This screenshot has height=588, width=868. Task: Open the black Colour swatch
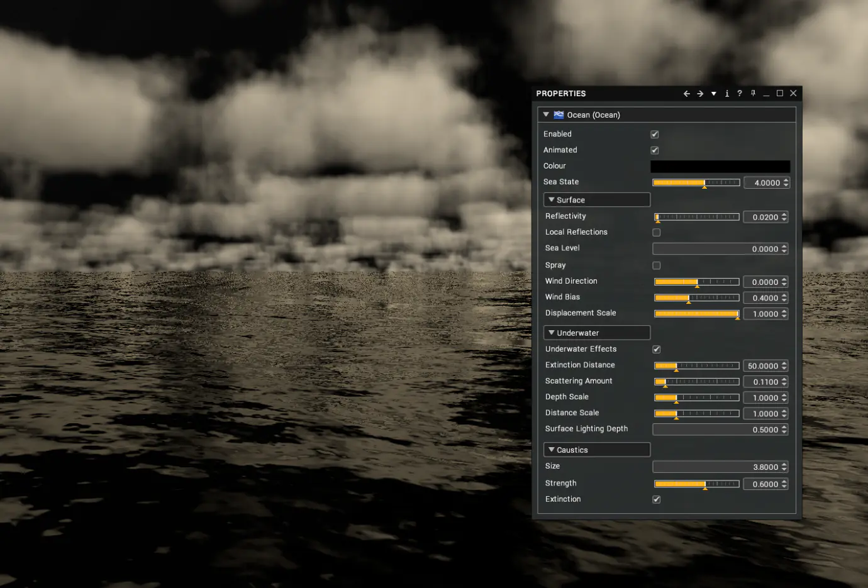tap(720, 166)
